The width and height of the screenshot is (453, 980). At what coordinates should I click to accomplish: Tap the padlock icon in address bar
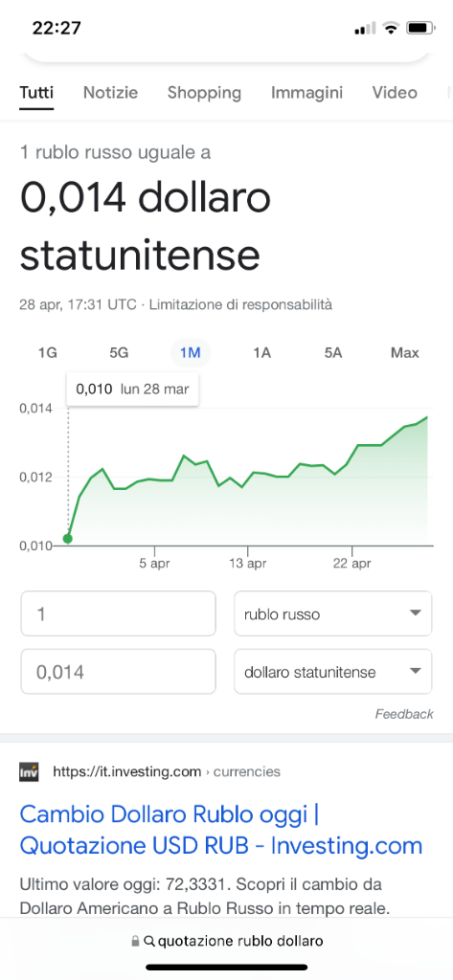coord(134,941)
